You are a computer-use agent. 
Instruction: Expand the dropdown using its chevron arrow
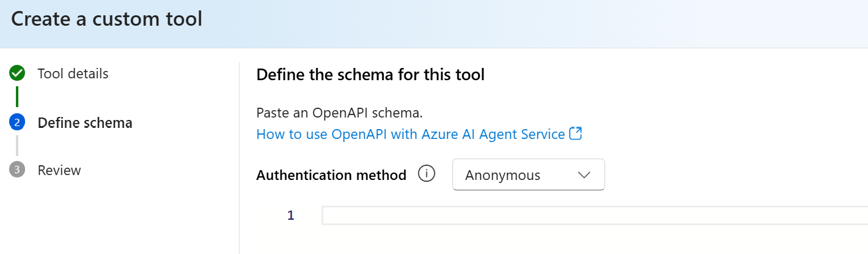tap(584, 175)
